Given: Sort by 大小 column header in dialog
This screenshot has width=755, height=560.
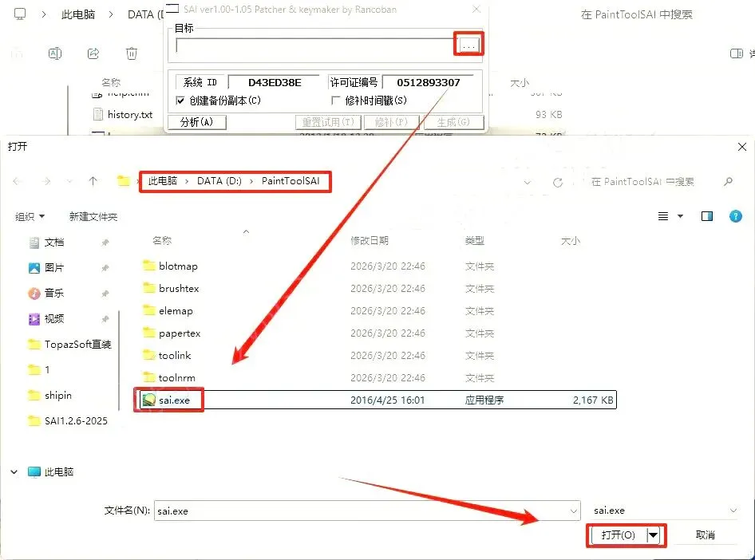Looking at the screenshot, I should click(x=571, y=241).
